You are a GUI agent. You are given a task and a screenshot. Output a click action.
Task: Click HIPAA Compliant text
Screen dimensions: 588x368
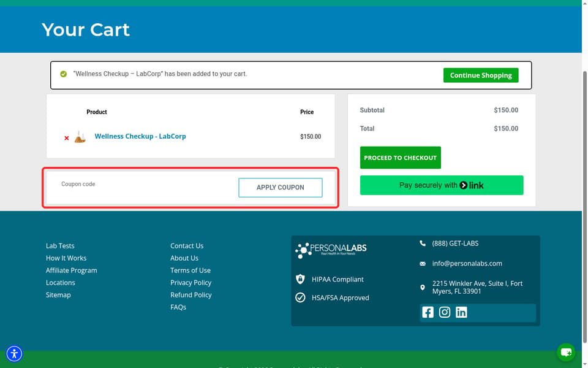click(x=337, y=280)
